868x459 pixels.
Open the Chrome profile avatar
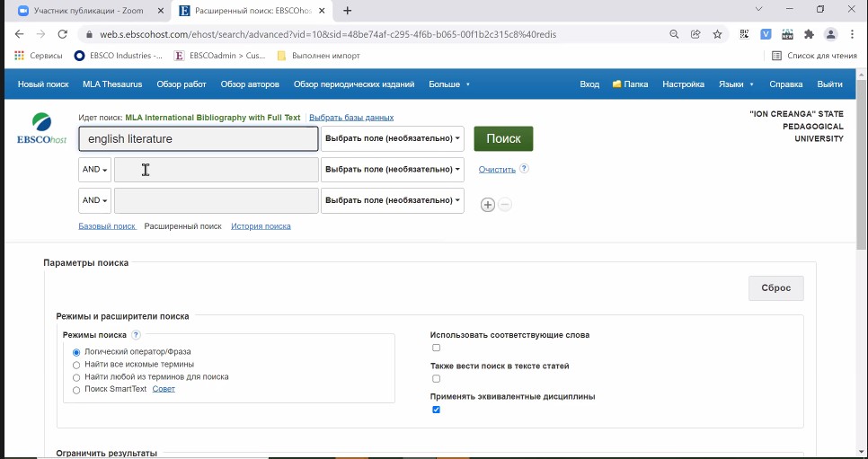[830, 34]
